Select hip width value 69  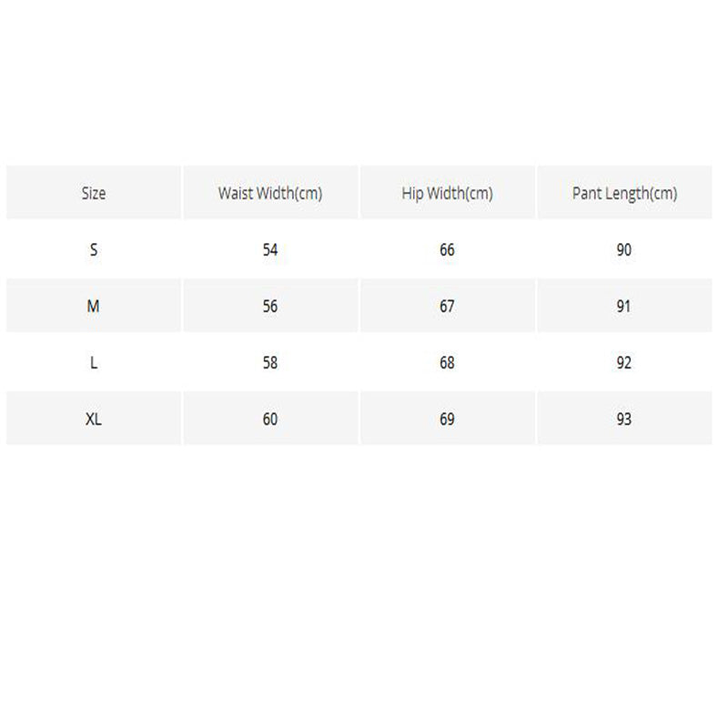pos(447,420)
